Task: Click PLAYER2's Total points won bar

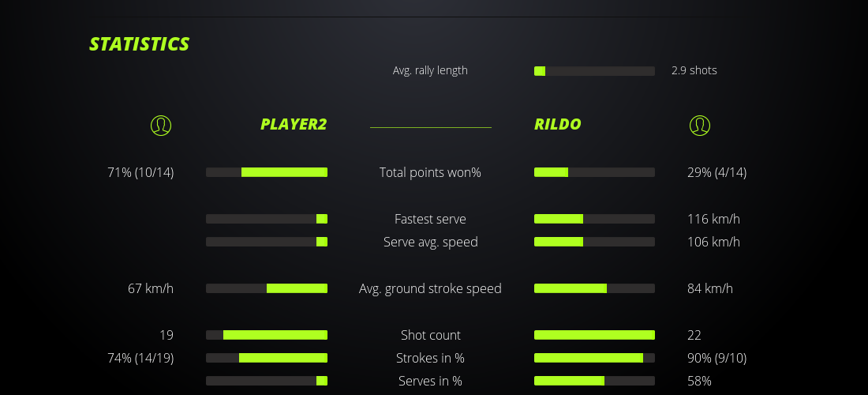Action: tap(267, 172)
